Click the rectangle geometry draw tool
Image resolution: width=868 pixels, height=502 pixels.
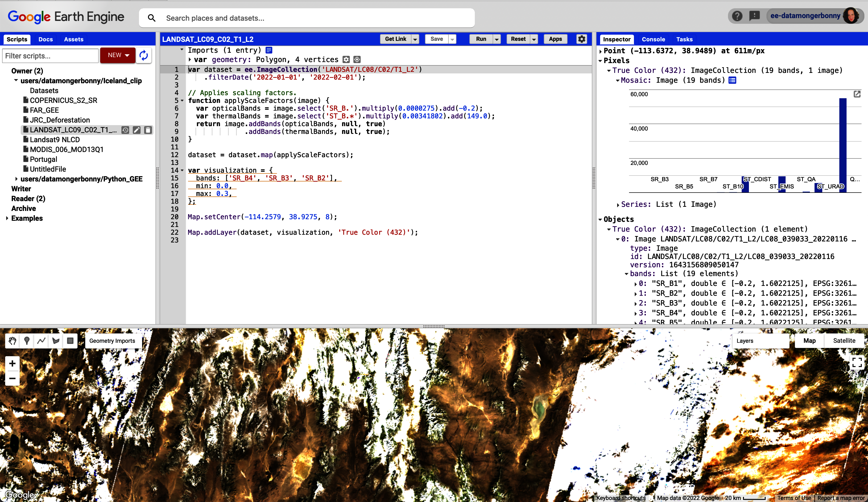[70, 341]
